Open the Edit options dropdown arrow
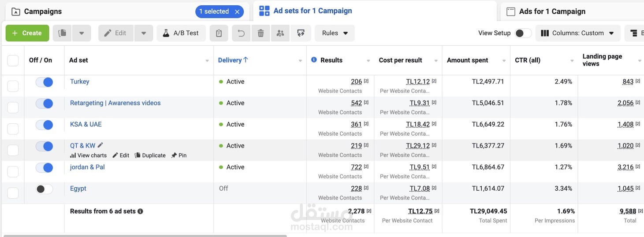 (x=143, y=33)
